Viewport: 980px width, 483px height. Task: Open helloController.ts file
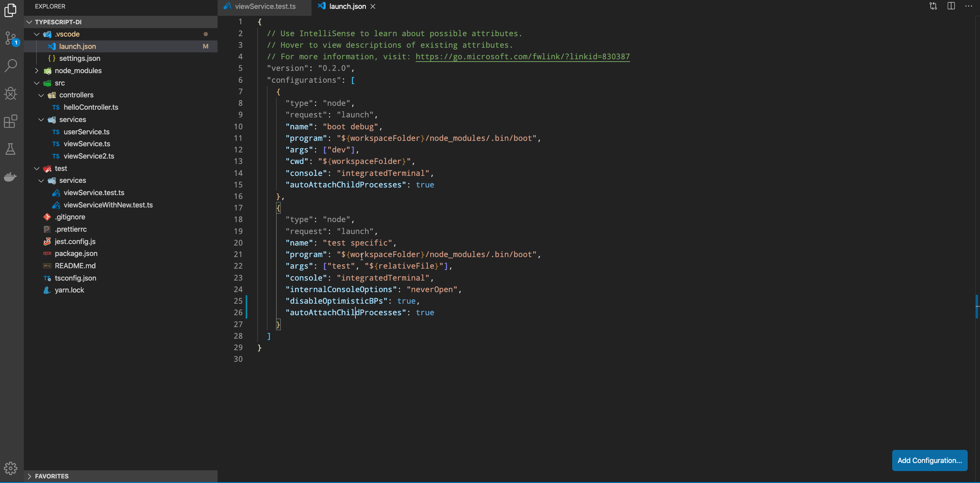coord(121,107)
